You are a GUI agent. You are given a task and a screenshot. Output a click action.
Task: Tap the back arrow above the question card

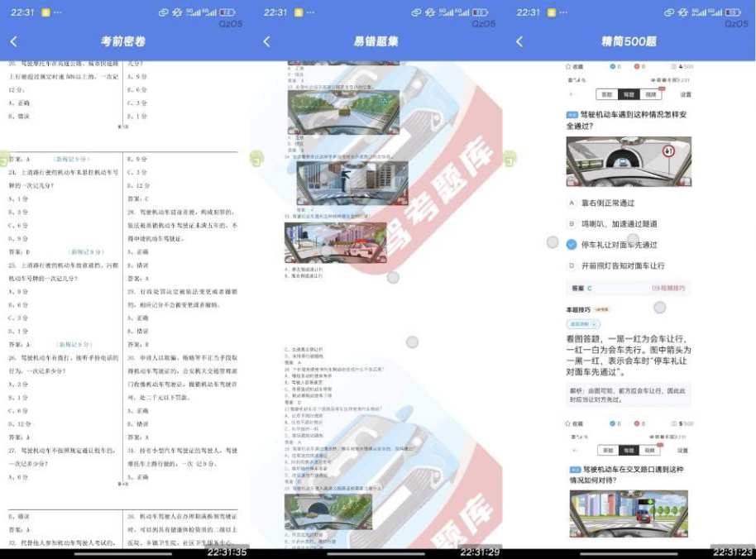572,93
